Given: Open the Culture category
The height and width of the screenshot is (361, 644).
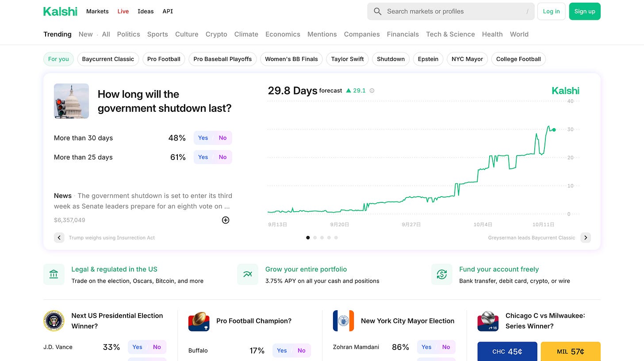Looking at the screenshot, I should point(187,34).
